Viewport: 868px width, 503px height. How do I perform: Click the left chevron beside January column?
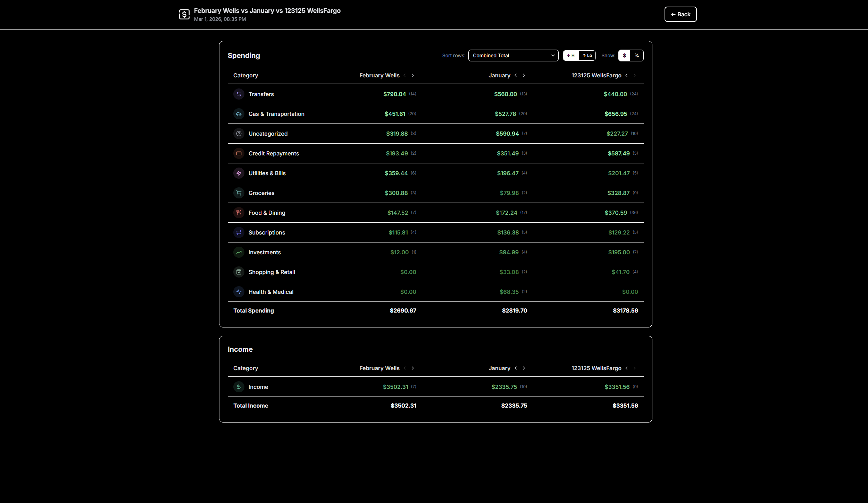pyautogui.click(x=516, y=75)
